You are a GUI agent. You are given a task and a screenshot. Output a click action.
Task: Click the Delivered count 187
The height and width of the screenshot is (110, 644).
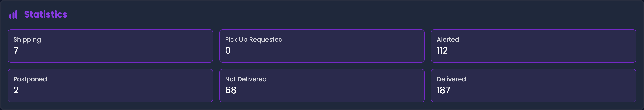pyautogui.click(x=443, y=90)
